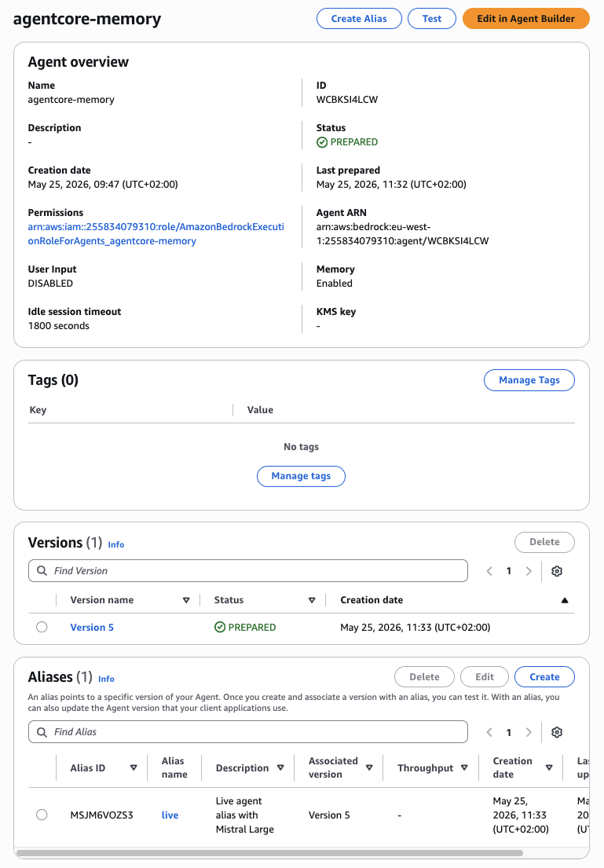Select the MSJM6VOZS3 alias radio button
The height and width of the screenshot is (868, 604).
[42, 815]
